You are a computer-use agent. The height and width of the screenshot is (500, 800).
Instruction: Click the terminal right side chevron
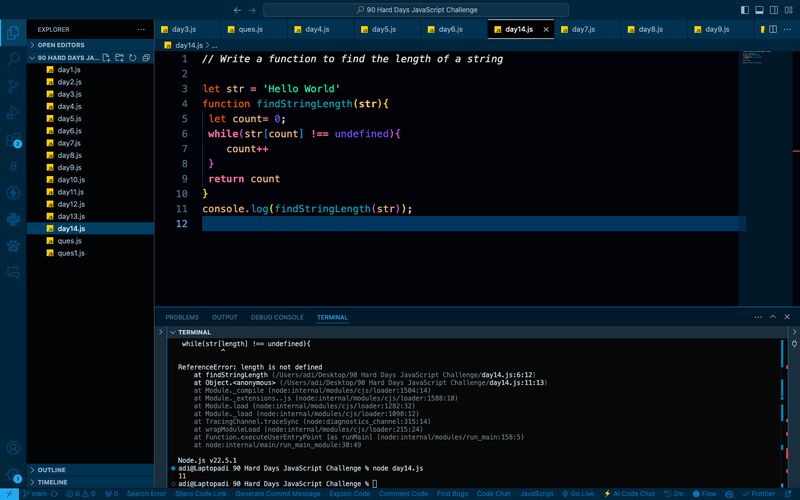[794, 332]
